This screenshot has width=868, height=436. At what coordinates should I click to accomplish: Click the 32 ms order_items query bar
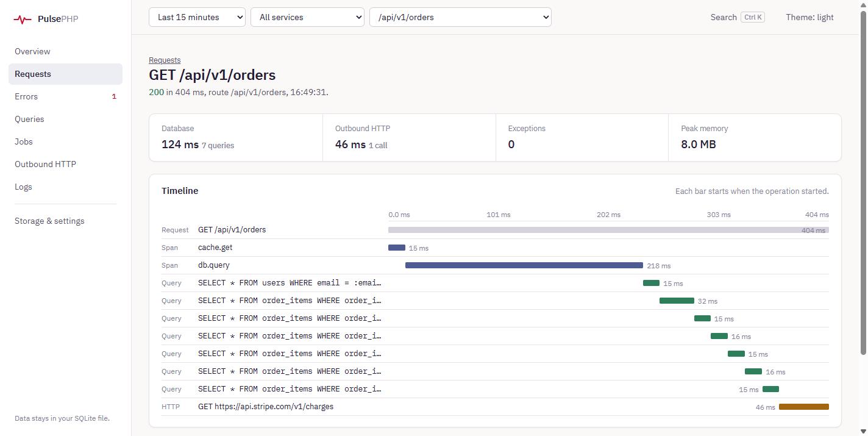click(677, 301)
